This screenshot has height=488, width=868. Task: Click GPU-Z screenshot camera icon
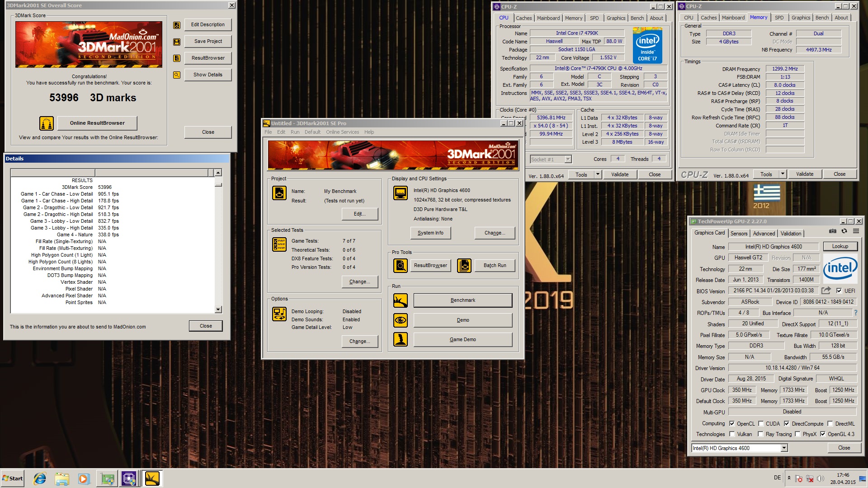(x=833, y=231)
